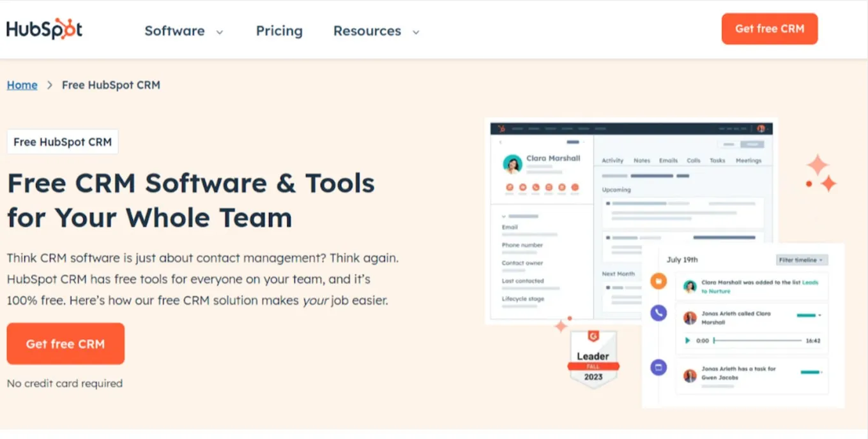Click Clara Marshall's avatar in the contact panel
Image resolution: width=868 pixels, height=439 pixels.
[x=512, y=164]
